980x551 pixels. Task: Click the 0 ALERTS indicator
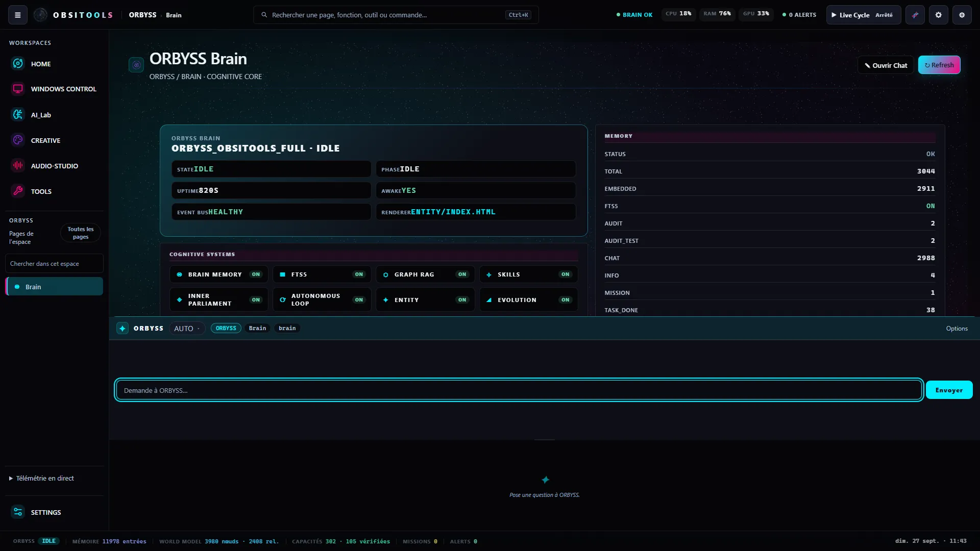(x=799, y=15)
